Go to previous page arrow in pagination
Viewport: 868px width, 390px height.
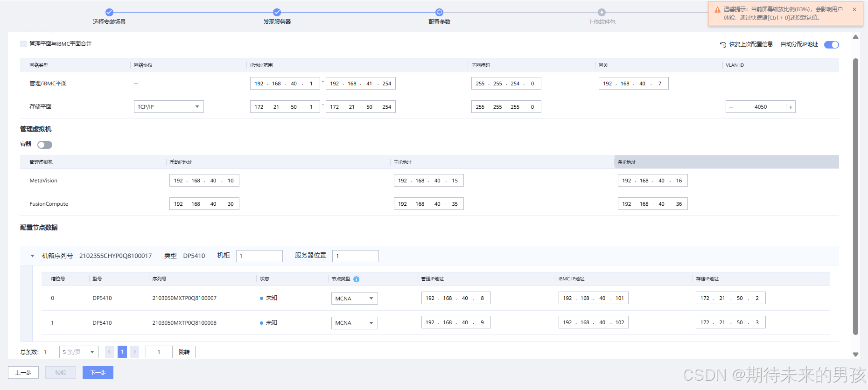pos(110,352)
